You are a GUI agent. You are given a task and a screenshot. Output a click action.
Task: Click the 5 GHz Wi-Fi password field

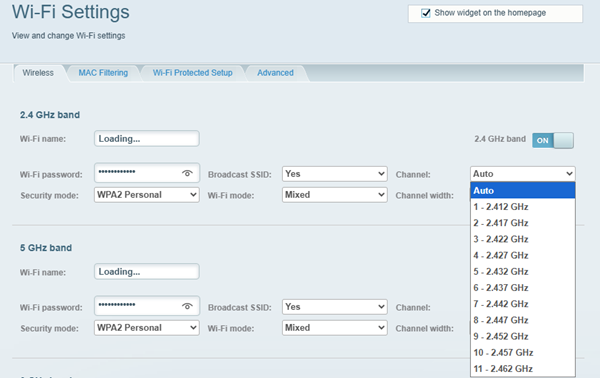tap(147, 306)
